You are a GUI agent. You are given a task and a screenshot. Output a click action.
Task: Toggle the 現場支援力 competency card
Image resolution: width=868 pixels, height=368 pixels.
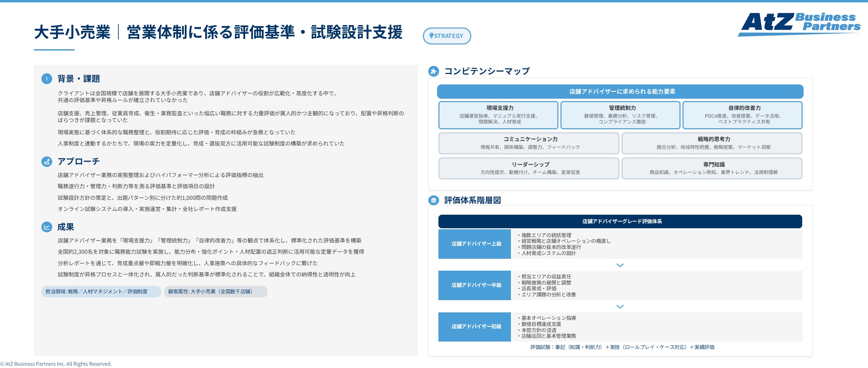[x=498, y=115]
